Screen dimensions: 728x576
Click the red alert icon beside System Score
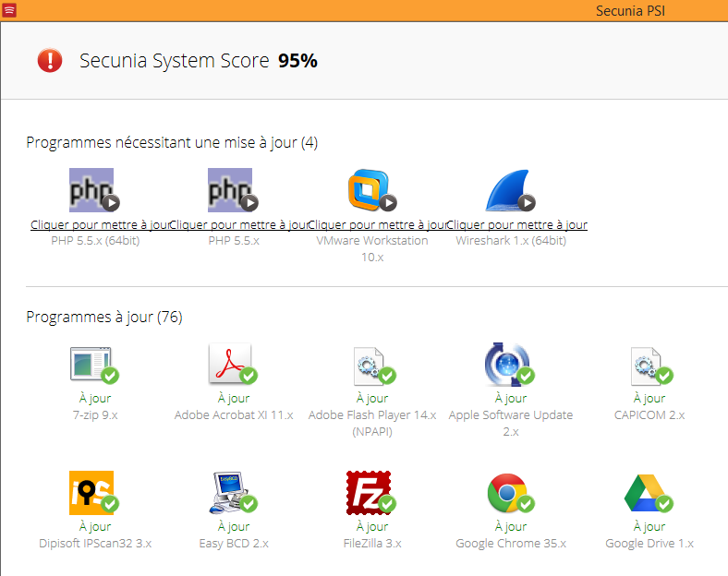click(x=50, y=61)
